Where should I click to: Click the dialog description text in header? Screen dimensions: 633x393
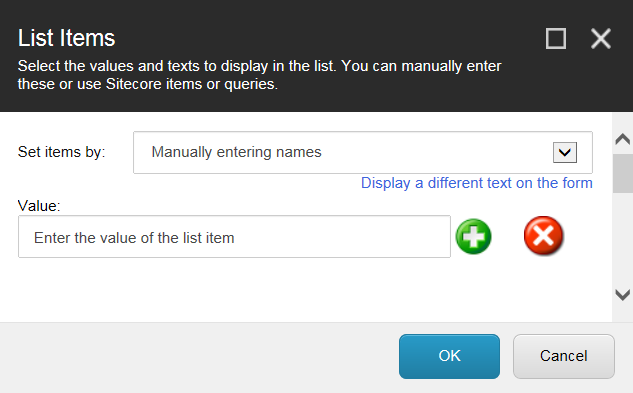tap(259, 75)
